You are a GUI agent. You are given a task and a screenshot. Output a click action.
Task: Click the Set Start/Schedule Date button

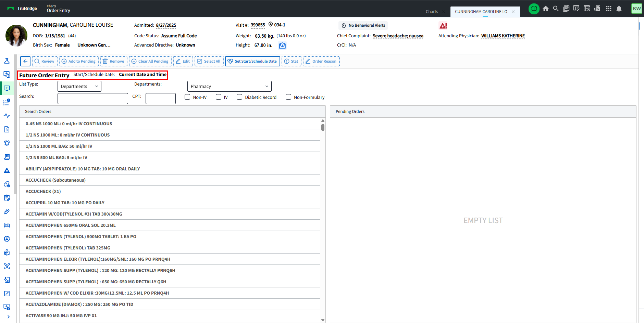pos(252,61)
